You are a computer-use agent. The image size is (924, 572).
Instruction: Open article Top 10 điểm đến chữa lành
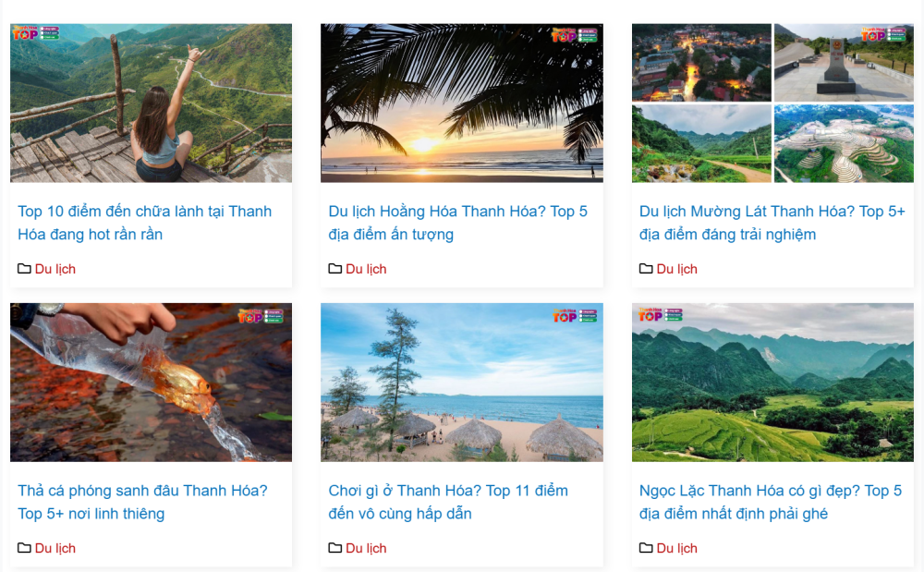click(x=144, y=223)
